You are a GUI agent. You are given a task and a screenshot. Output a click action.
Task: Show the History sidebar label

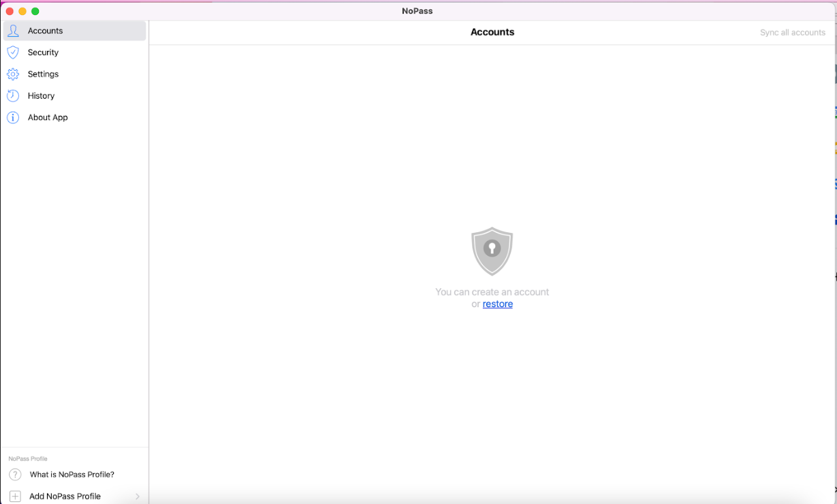click(41, 96)
